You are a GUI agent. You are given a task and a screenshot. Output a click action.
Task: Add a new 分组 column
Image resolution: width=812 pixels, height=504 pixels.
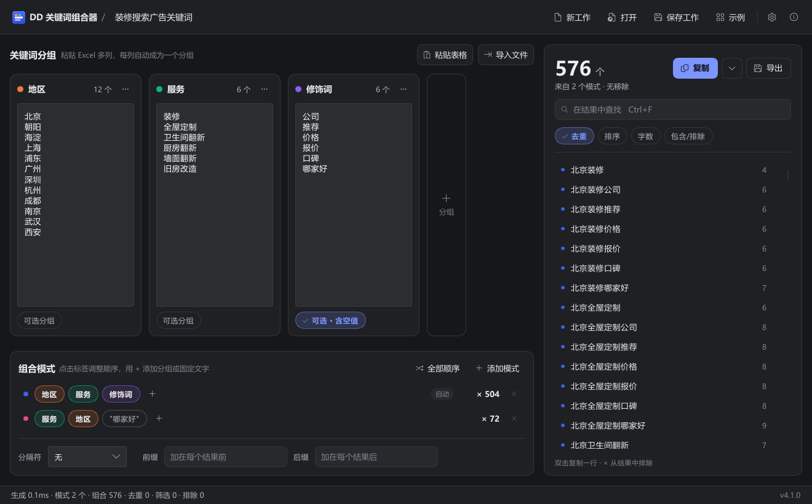pyautogui.click(x=447, y=205)
